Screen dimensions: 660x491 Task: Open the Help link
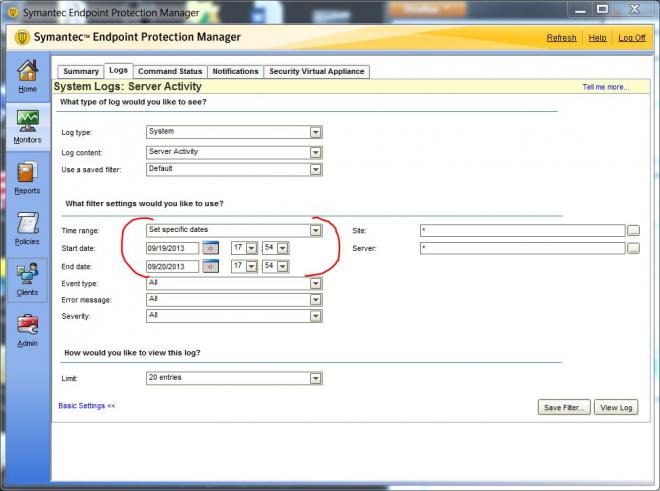coord(597,38)
